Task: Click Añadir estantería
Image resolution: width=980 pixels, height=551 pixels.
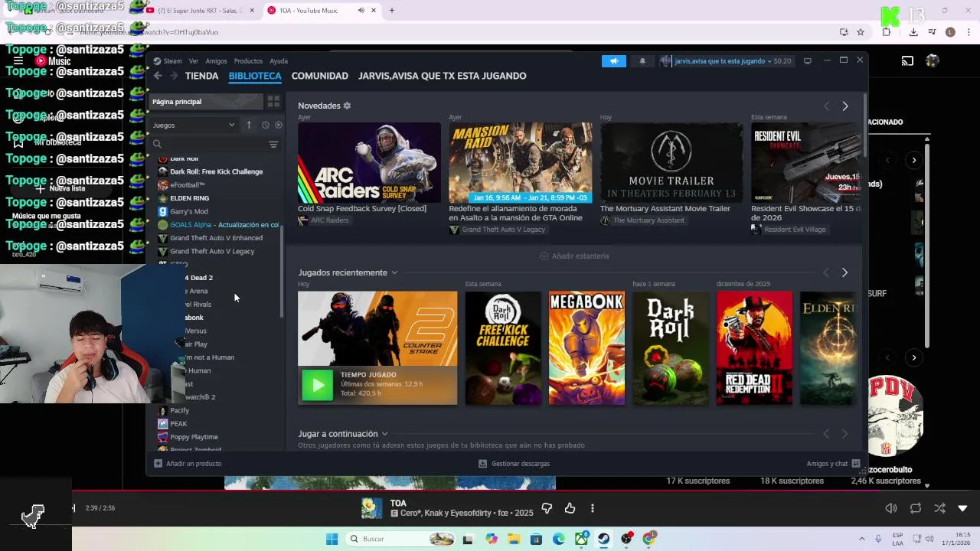Action: point(575,256)
